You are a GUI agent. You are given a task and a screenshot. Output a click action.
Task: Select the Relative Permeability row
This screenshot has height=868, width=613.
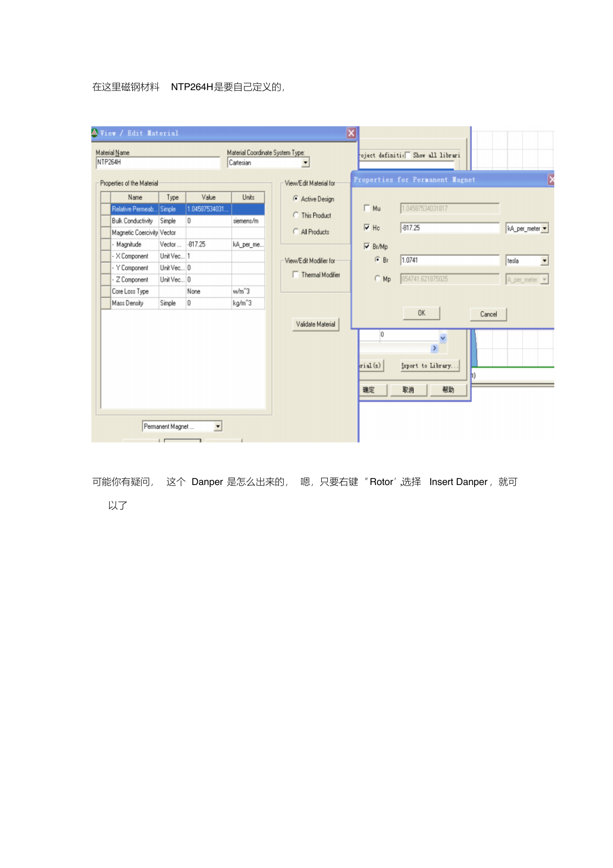183,209
